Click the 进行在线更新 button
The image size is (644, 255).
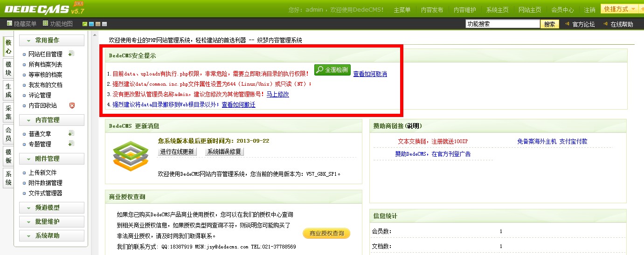click(177, 152)
